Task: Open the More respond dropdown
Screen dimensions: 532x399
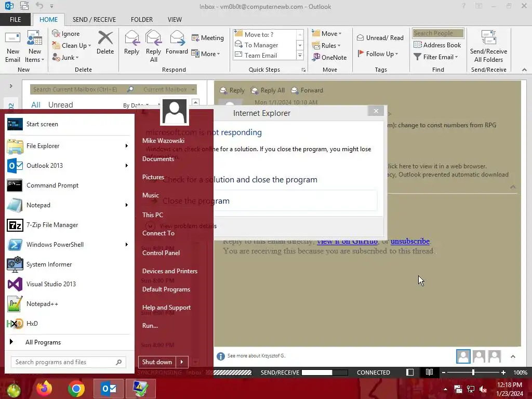Action: [x=206, y=54]
